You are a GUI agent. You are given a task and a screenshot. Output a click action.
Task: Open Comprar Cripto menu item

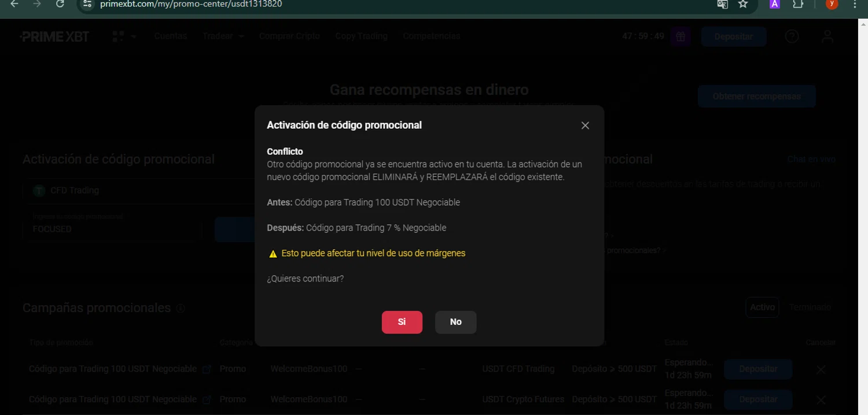click(289, 36)
